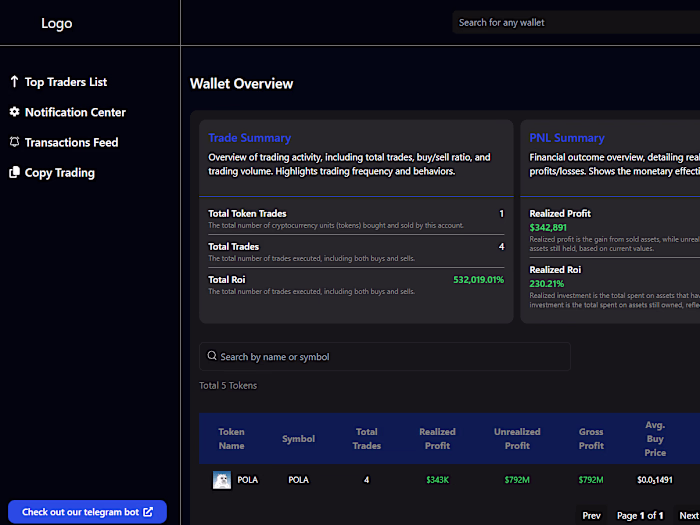Screen dimensions: 700x525
Task: Click the Transactions Feed bell icon
Action: click(x=14, y=142)
